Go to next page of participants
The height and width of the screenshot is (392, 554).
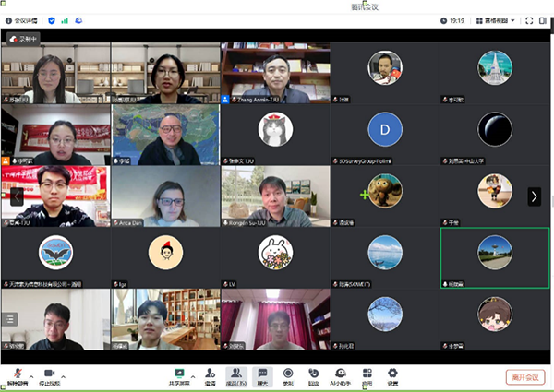click(x=534, y=196)
